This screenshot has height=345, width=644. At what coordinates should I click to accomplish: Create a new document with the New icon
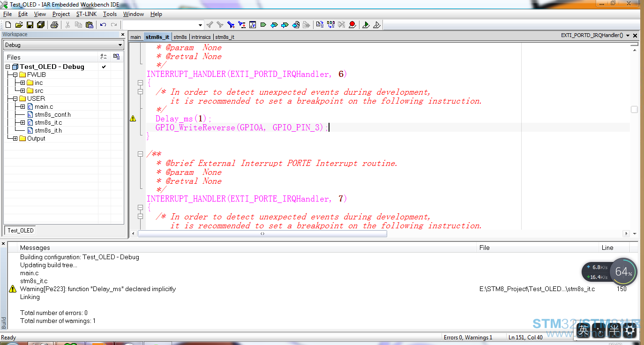8,25
